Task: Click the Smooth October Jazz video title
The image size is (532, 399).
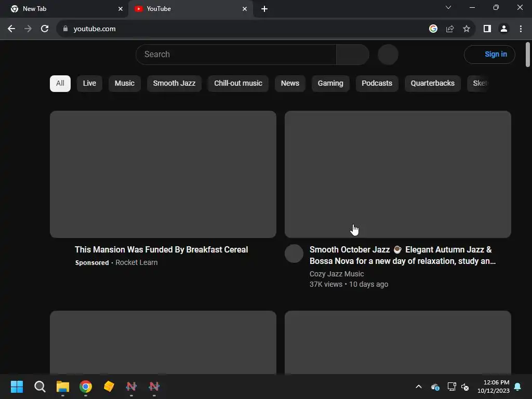Action: click(403, 256)
